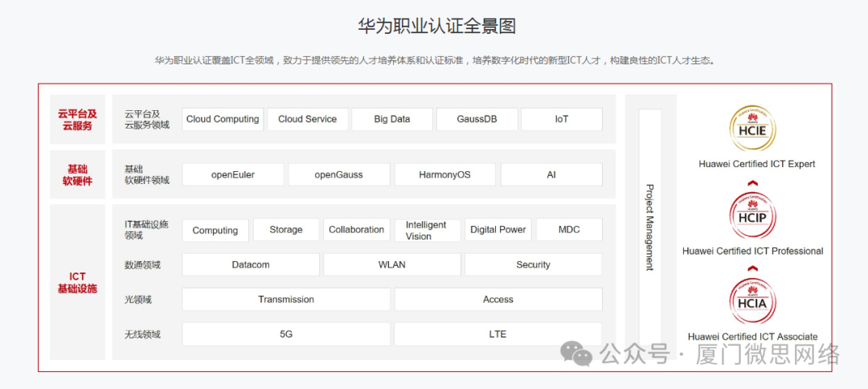
Task: Select the ICT基础设施 category tab
Action: click(77, 282)
